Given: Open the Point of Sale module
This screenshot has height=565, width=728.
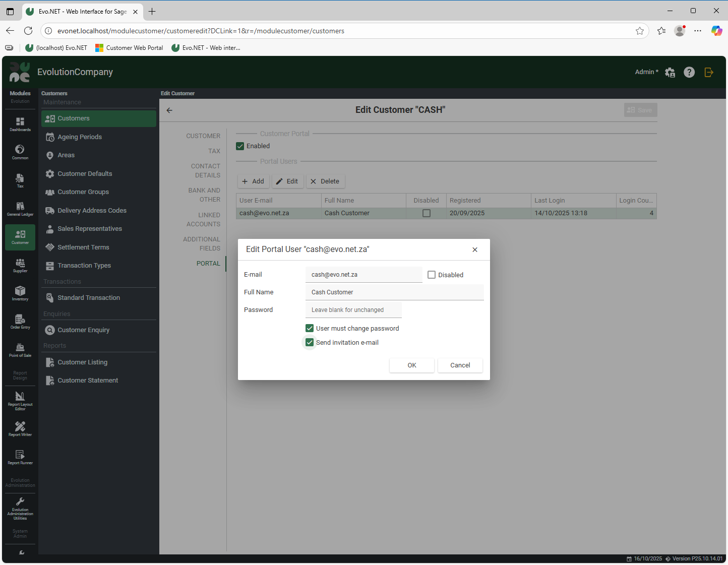Looking at the screenshot, I should pos(20,350).
